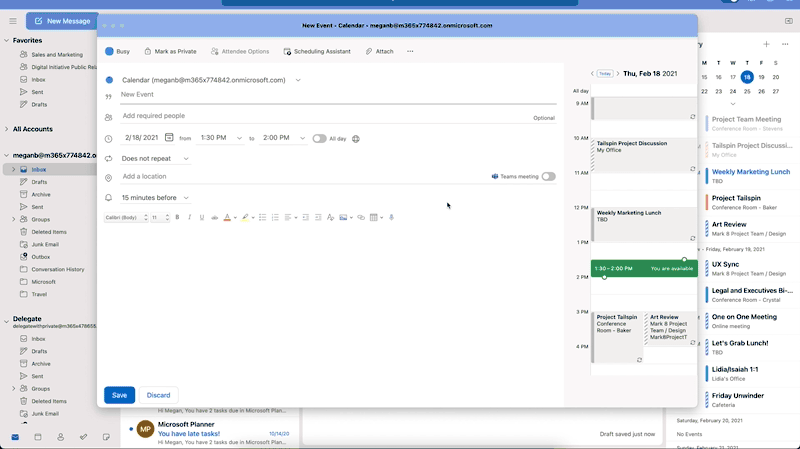Screen dimensions: 800x449
Task: Click the Optional attendees link
Action: (544, 118)
